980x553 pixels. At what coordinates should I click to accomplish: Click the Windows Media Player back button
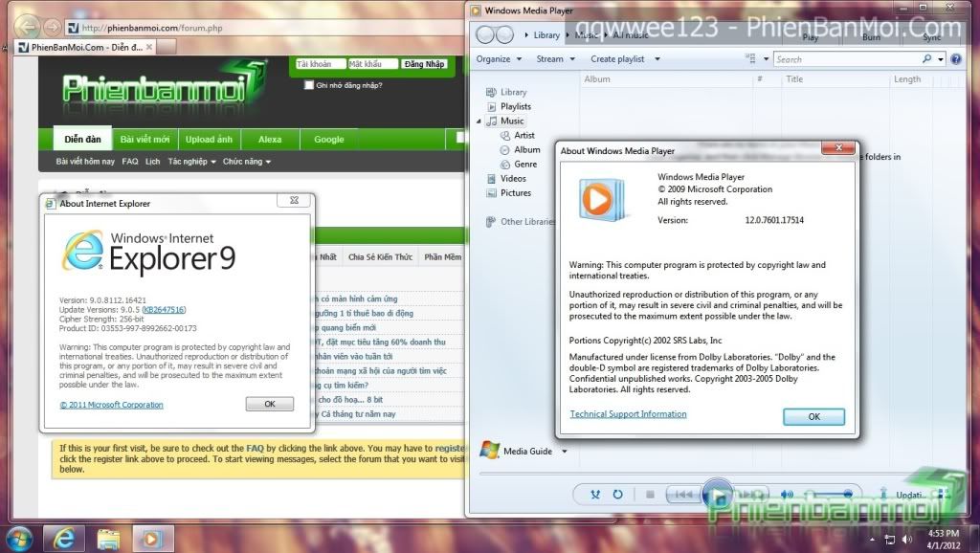[x=485, y=34]
